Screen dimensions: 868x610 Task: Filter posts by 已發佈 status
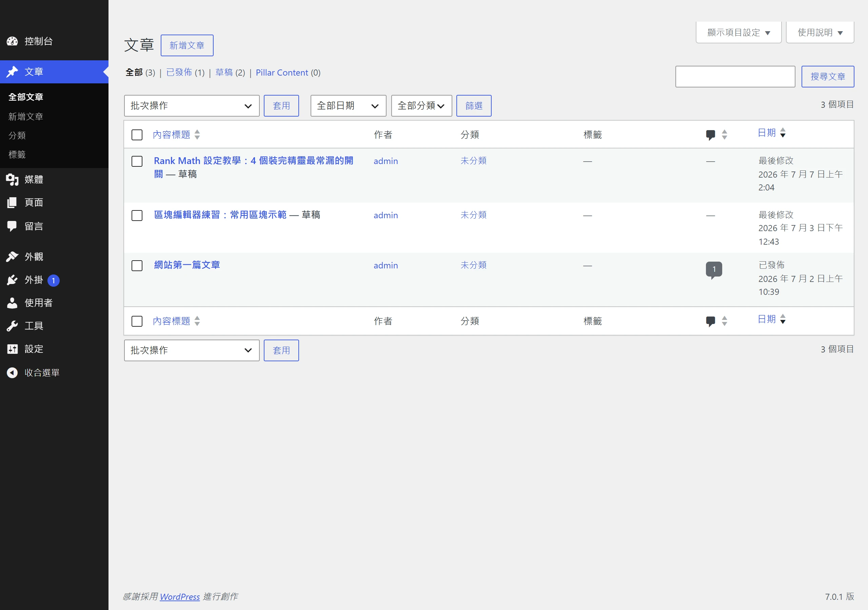(179, 73)
